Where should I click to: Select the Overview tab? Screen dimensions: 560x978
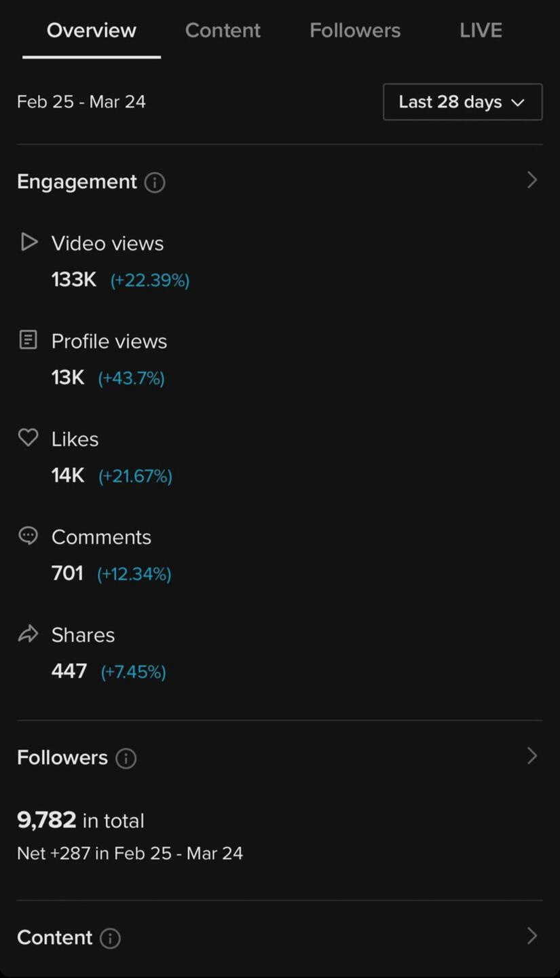[92, 31]
